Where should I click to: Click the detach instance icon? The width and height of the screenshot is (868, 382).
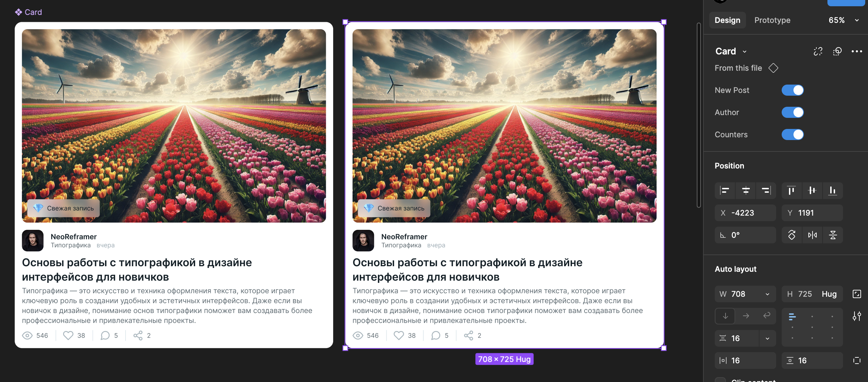[818, 51]
